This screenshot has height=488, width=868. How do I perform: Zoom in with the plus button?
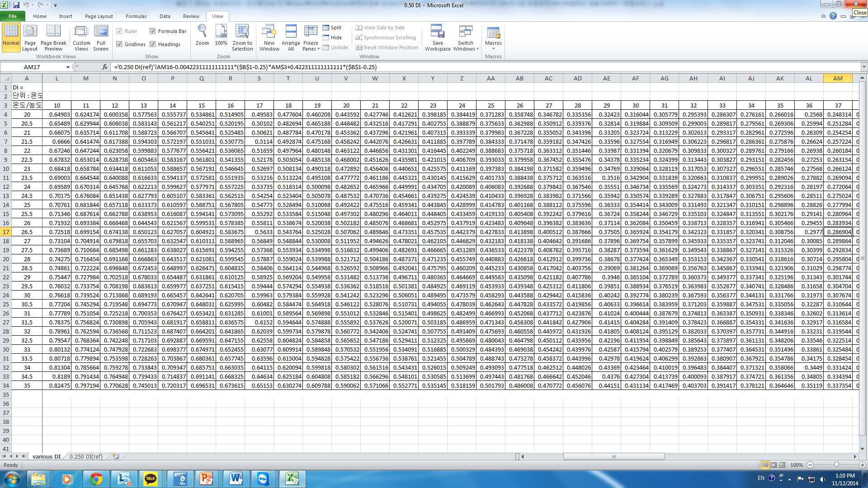click(x=862, y=465)
